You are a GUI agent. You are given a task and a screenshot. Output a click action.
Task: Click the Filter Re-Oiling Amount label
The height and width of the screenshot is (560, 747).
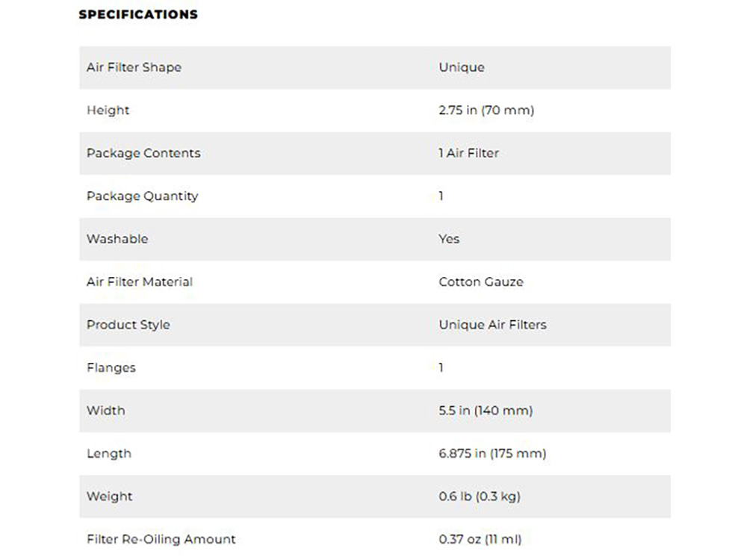click(161, 539)
